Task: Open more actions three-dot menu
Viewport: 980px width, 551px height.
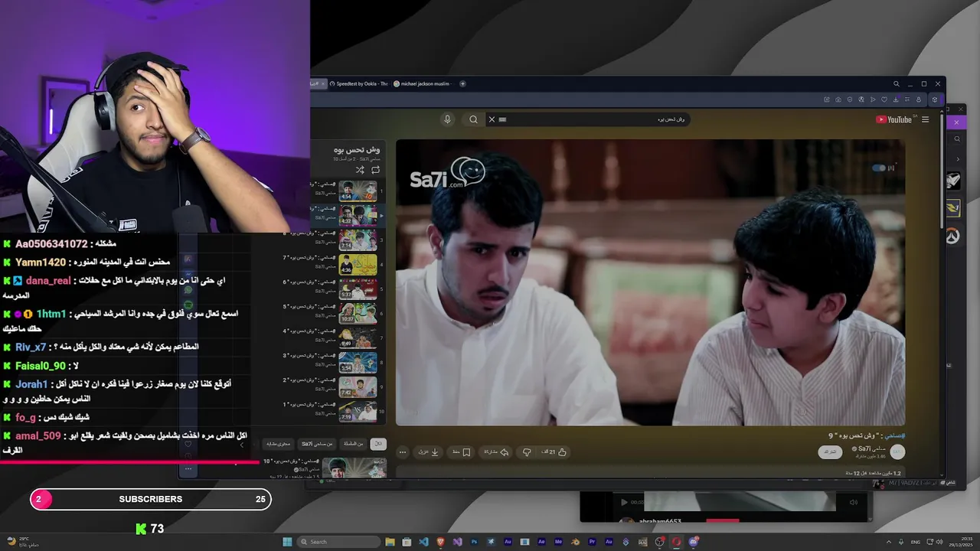Action: point(403,452)
